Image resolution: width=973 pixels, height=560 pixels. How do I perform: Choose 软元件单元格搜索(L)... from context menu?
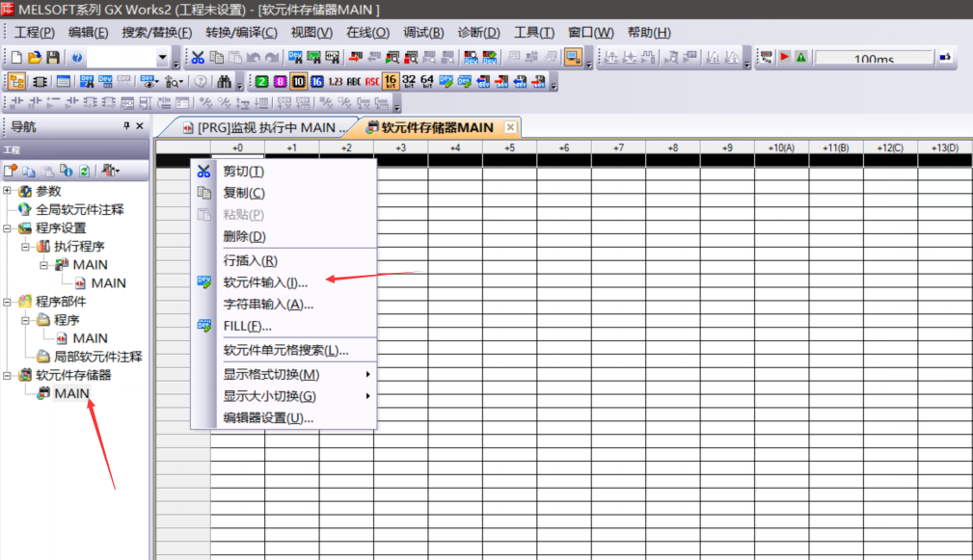point(284,350)
